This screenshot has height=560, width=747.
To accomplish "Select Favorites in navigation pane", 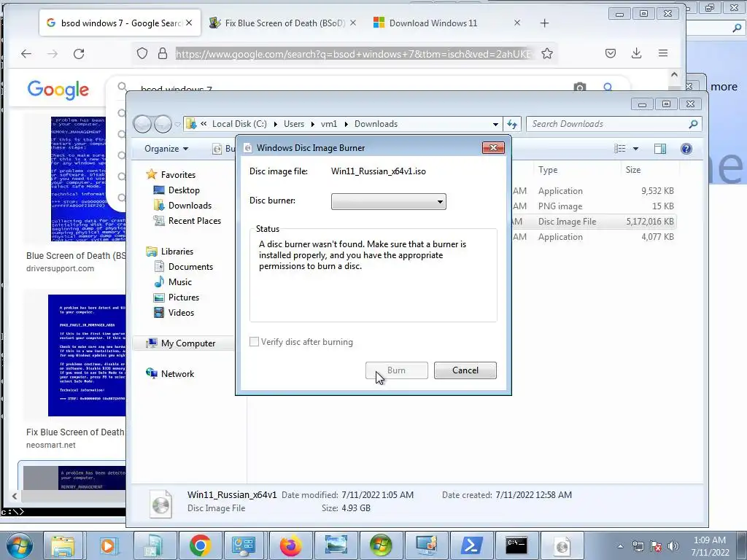I will [178, 175].
